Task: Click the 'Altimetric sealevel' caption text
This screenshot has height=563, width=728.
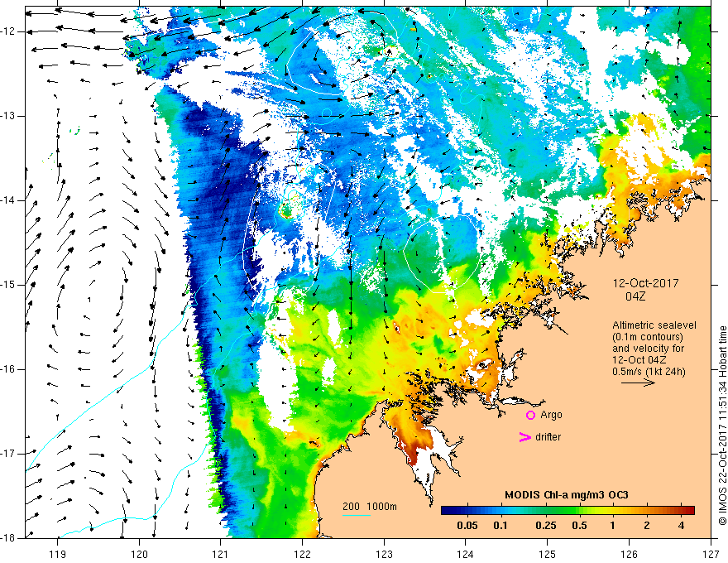Action: coord(654,325)
